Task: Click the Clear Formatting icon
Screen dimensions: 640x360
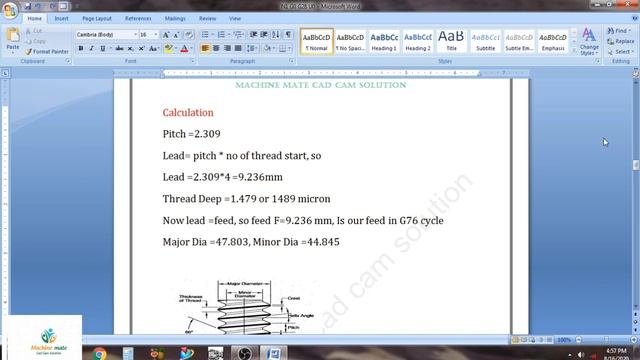Action: click(x=188, y=35)
